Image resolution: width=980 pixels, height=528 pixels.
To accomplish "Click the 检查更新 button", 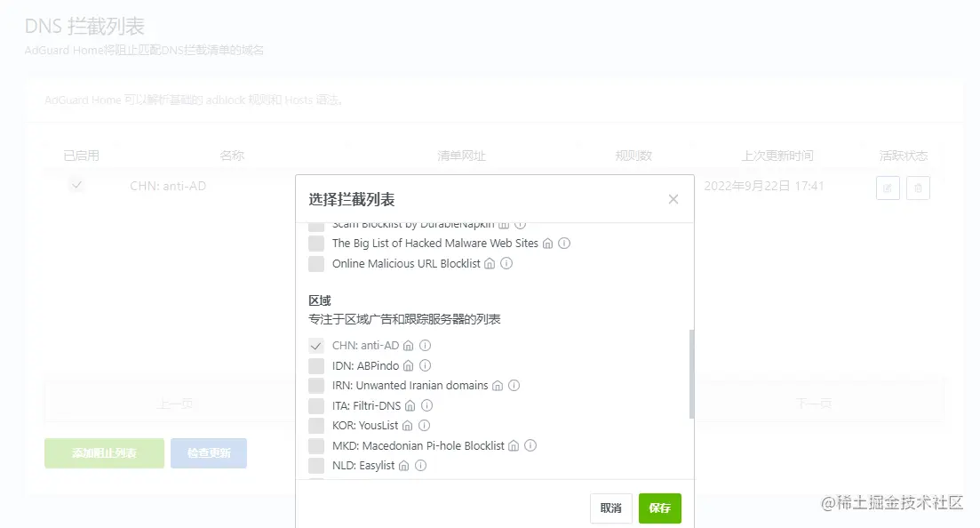I will pos(209,453).
